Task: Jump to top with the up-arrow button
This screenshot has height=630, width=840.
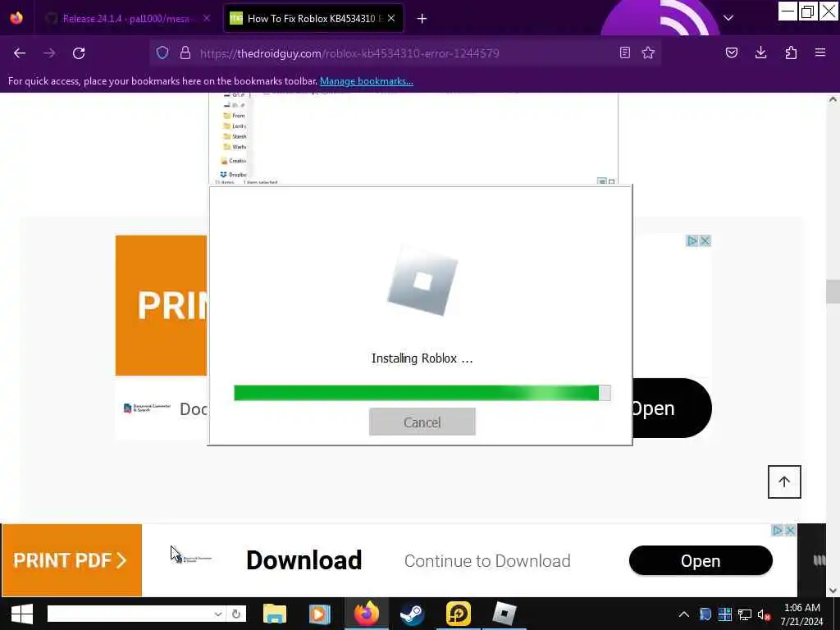Action: coord(784,482)
